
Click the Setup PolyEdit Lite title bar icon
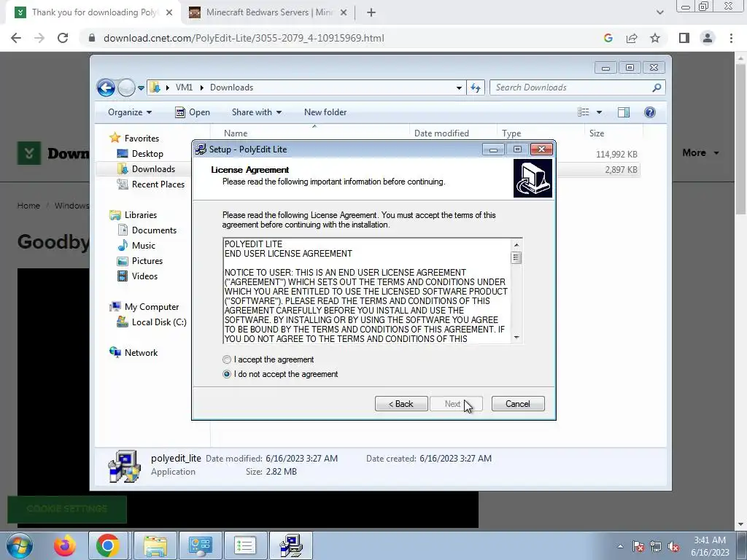[201, 149]
